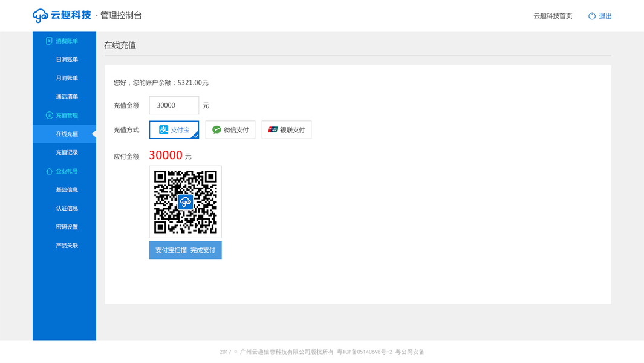Image resolution: width=644 pixels, height=363 pixels.
Task: Click the power icon beside 退出
Action: coord(592,16)
